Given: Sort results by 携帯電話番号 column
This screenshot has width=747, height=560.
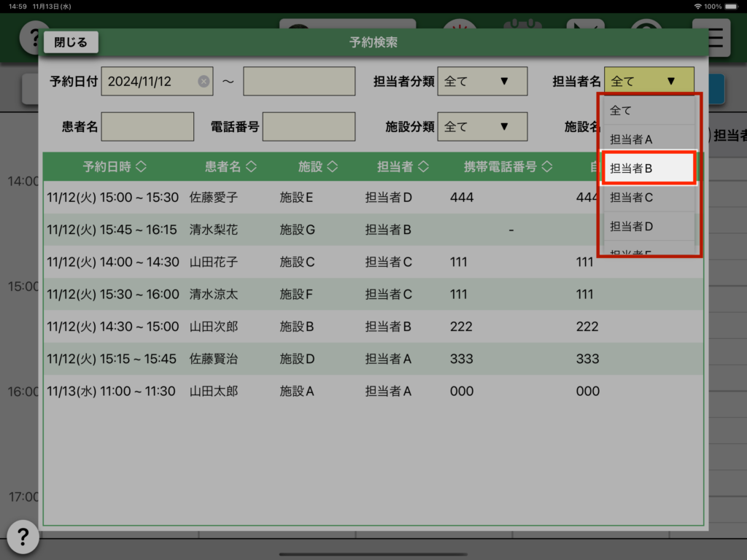Looking at the screenshot, I should coord(509,167).
